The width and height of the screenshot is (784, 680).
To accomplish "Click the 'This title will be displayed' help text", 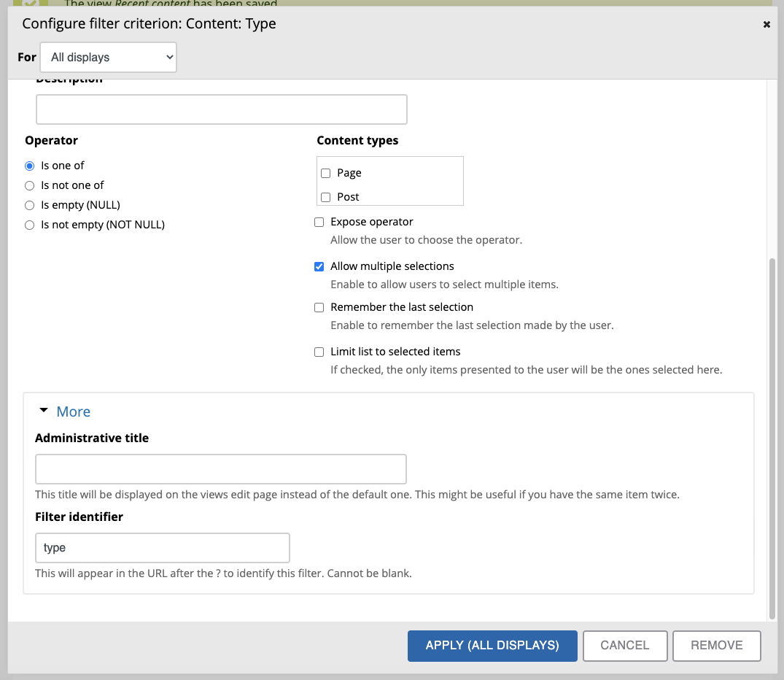I will [x=357, y=495].
